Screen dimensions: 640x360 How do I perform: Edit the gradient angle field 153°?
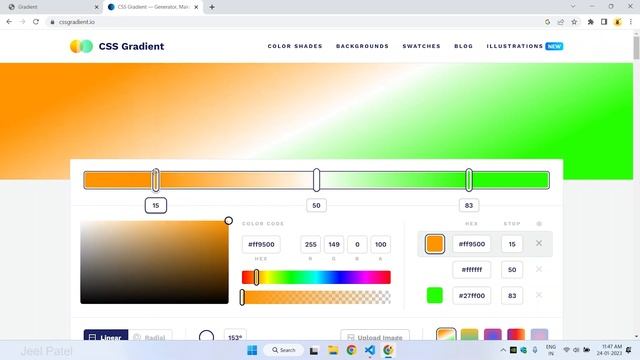click(x=235, y=336)
